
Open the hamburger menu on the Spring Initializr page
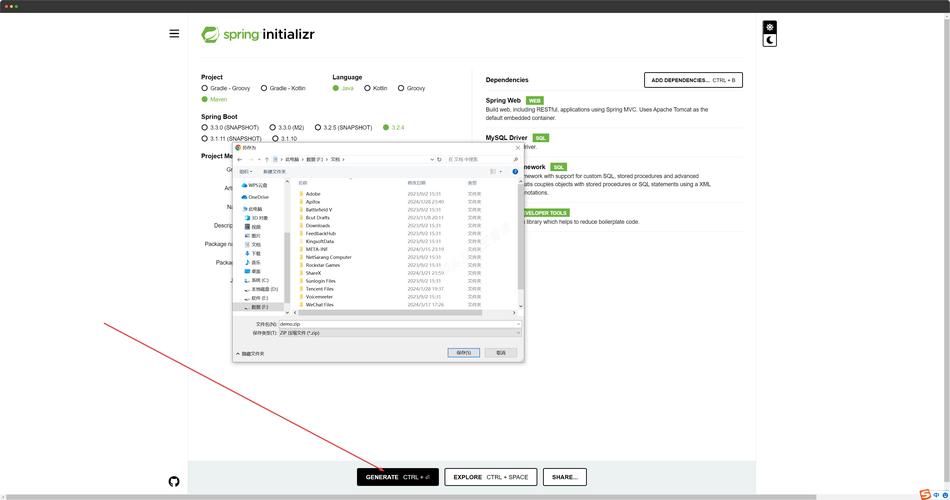pyautogui.click(x=174, y=34)
